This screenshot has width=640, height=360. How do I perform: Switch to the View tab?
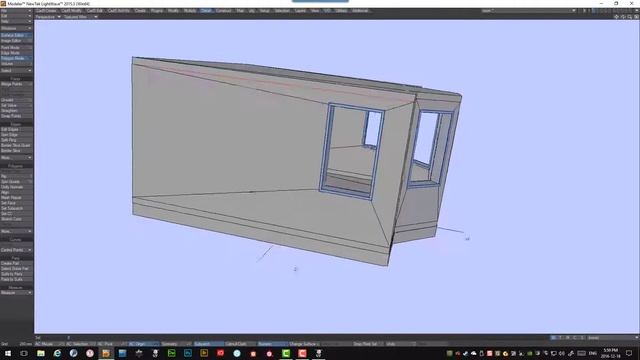(315, 11)
